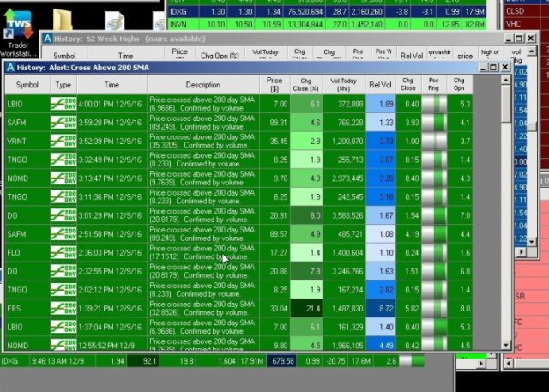Click the position range bar in the VRNT row
The height and width of the screenshot is (392, 549).
coord(434,141)
